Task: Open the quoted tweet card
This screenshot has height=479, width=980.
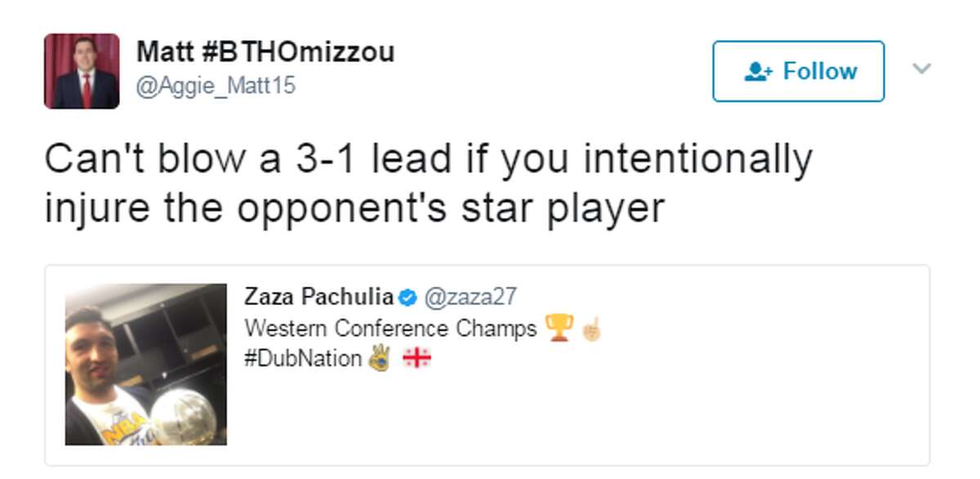Action: coord(487,365)
